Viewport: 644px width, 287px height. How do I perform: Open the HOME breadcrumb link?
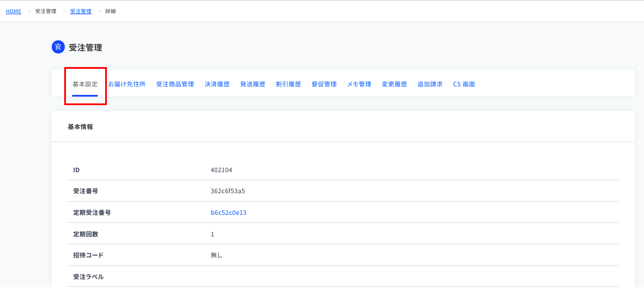click(14, 11)
